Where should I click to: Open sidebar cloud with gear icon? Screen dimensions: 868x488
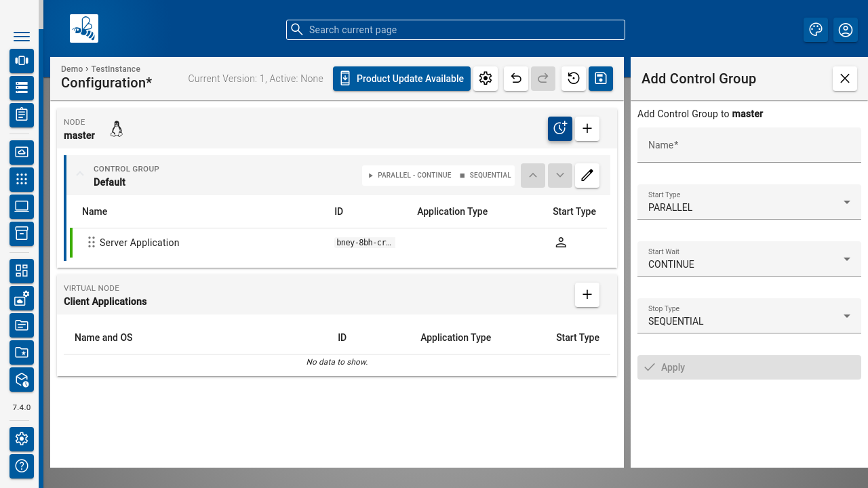pos(22,298)
